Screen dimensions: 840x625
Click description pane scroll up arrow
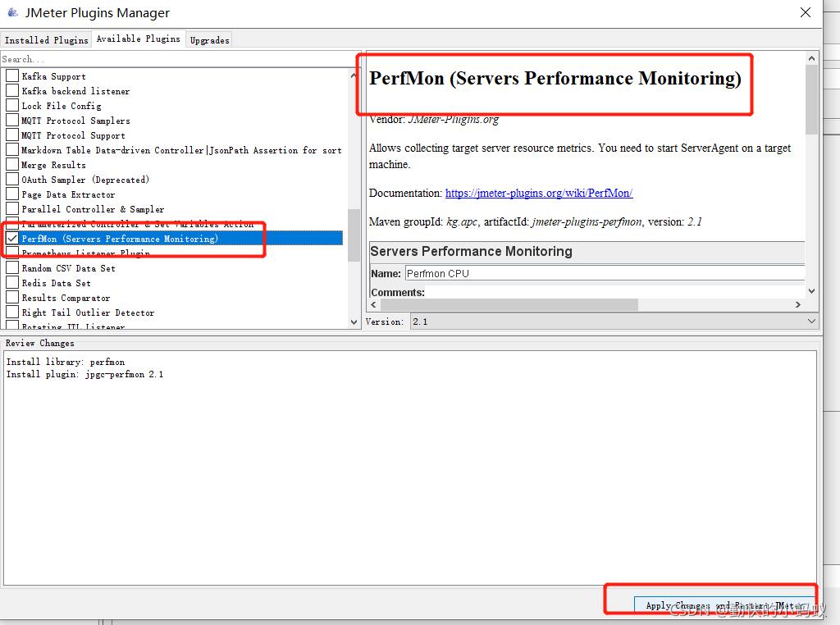pyautogui.click(x=811, y=58)
